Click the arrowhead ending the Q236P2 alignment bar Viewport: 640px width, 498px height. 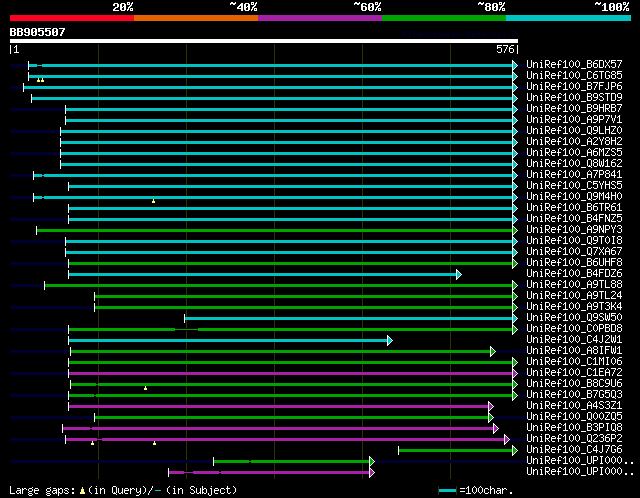pyautogui.click(x=507, y=439)
